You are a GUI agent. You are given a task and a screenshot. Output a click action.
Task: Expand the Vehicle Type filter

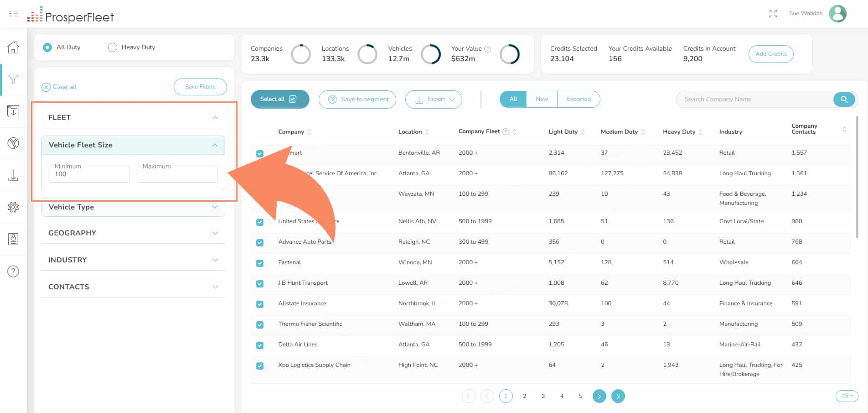[x=215, y=207]
